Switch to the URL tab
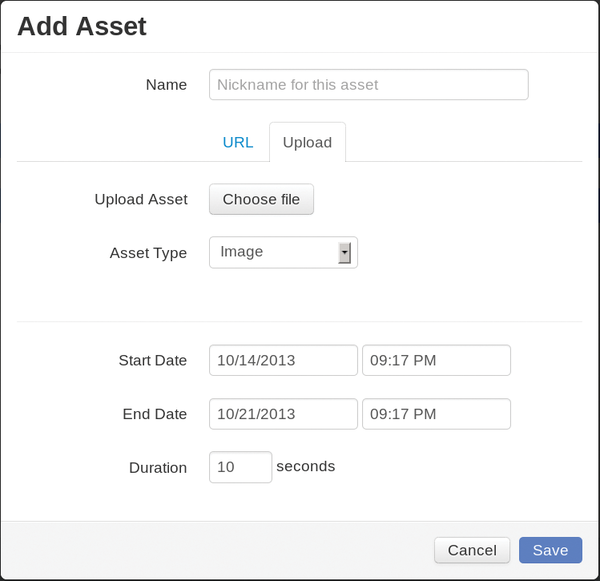 tap(238, 142)
